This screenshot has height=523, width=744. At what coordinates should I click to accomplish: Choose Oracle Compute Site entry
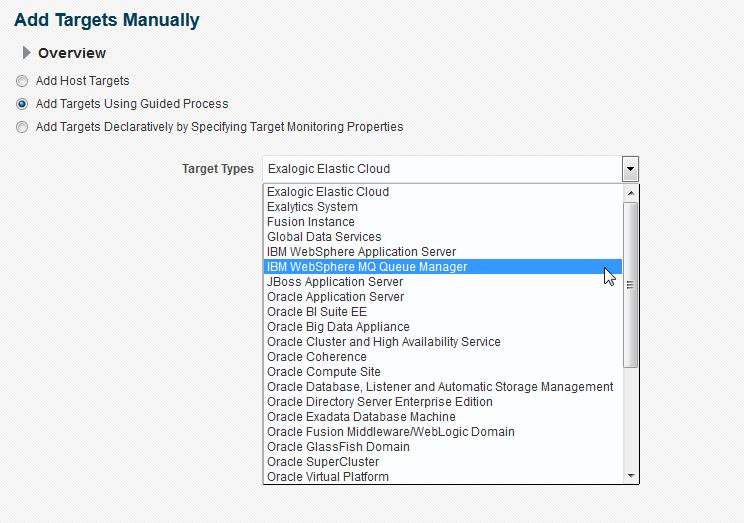(443, 372)
